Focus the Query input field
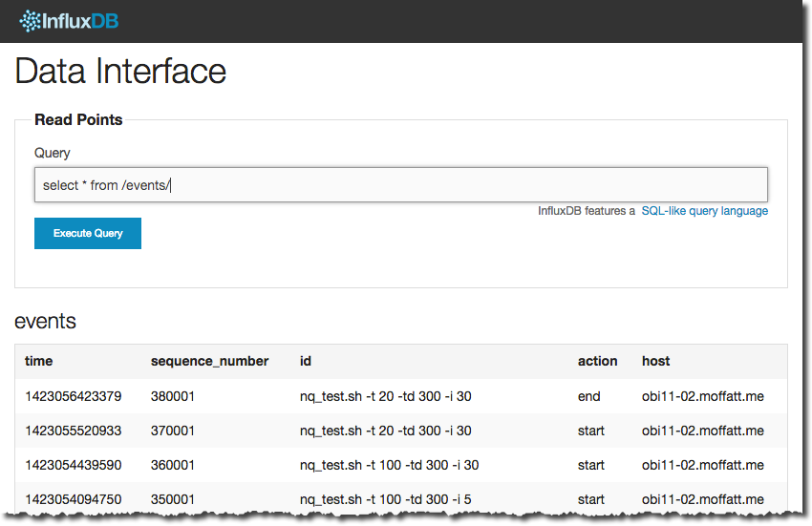This screenshot has width=812, height=526. coord(401,185)
